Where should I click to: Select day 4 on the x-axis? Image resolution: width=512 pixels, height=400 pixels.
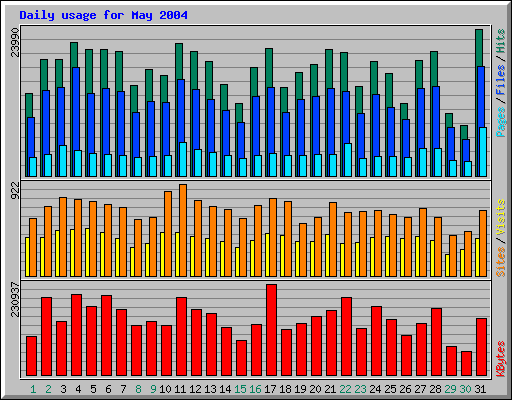click(78, 389)
